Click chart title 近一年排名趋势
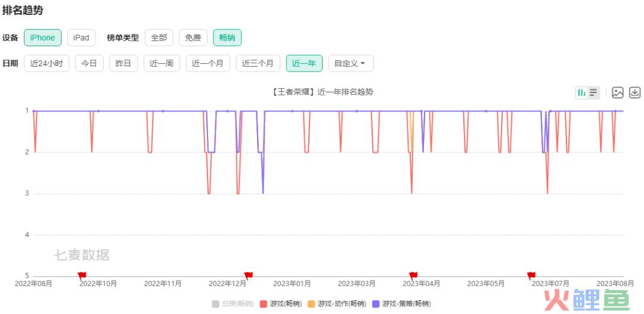 [x=323, y=92]
